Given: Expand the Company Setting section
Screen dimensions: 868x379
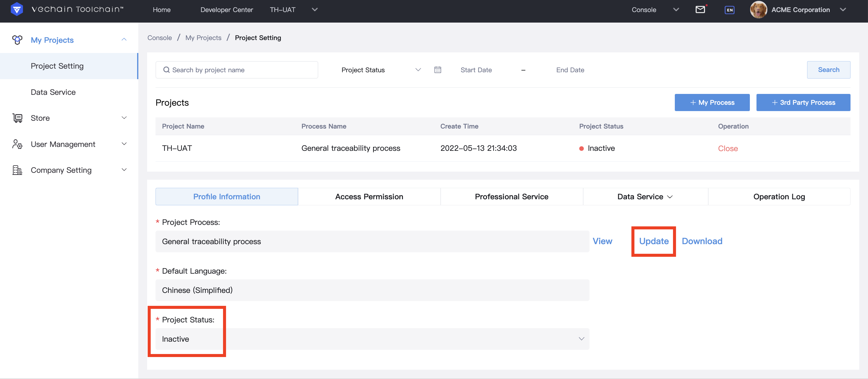Looking at the screenshot, I should [x=124, y=170].
